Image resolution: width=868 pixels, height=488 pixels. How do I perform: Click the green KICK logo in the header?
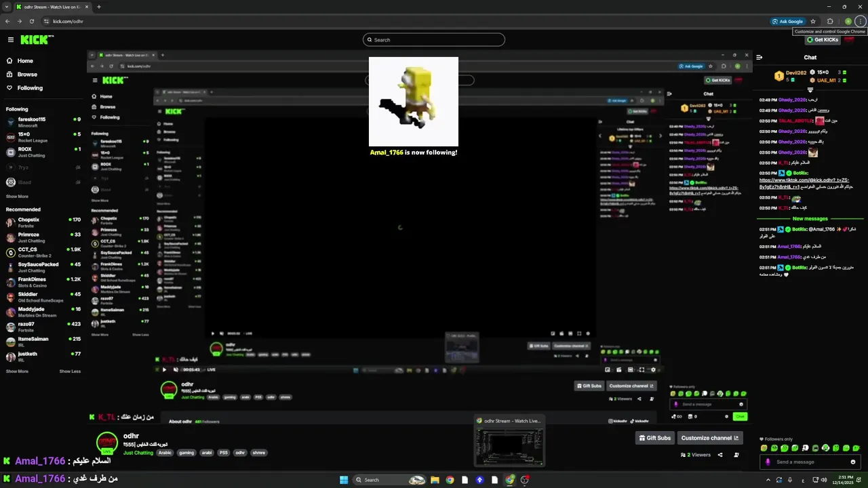pos(34,40)
